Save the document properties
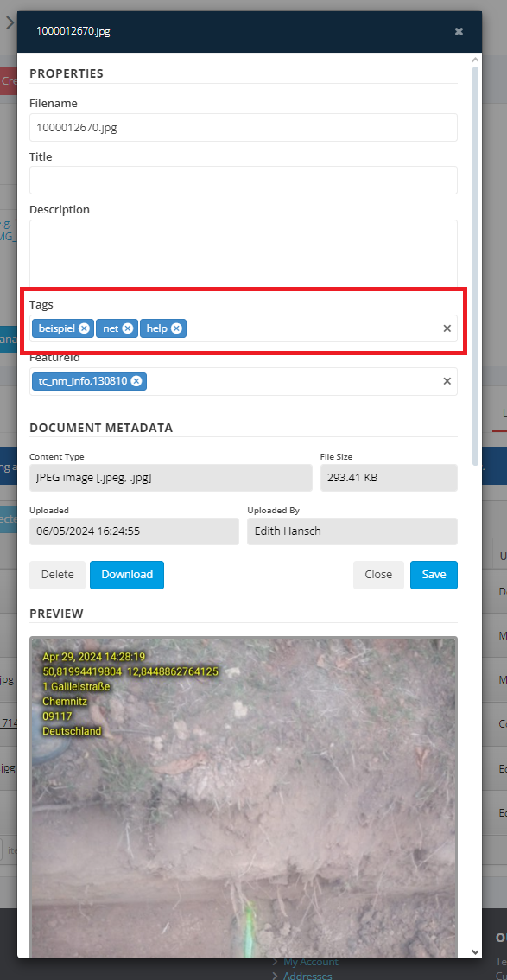The height and width of the screenshot is (980, 507). (x=434, y=575)
